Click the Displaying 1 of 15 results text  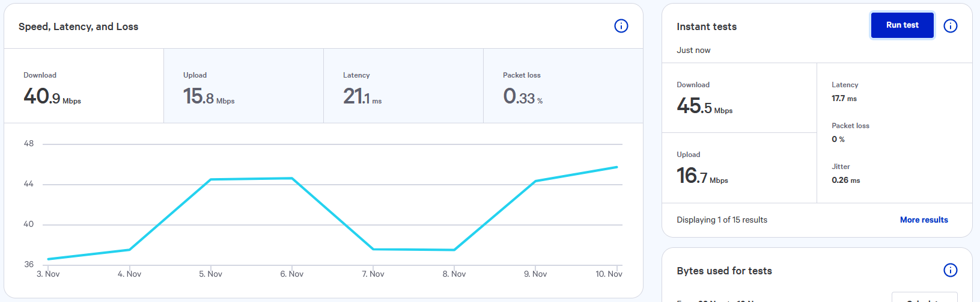pyautogui.click(x=722, y=220)
